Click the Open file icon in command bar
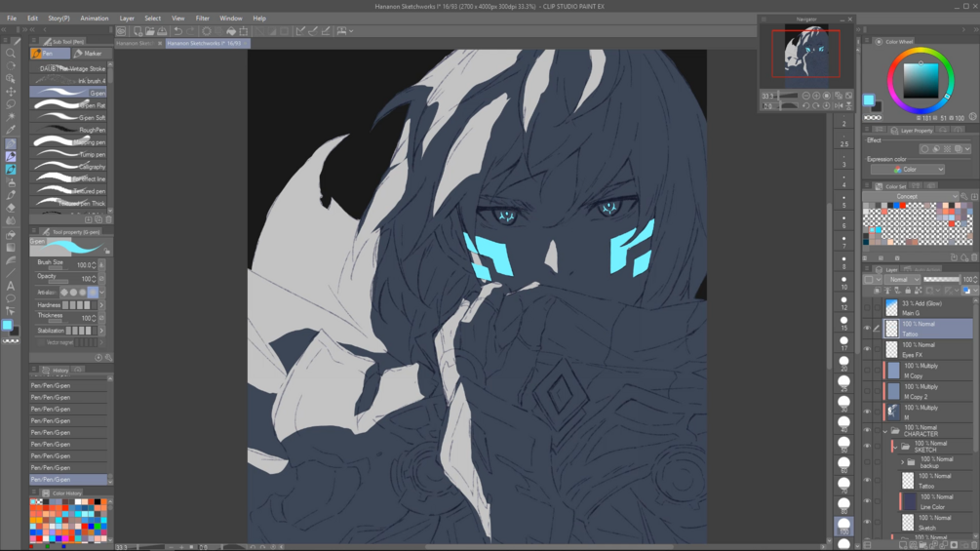The image size is (980, 551). 150,30
